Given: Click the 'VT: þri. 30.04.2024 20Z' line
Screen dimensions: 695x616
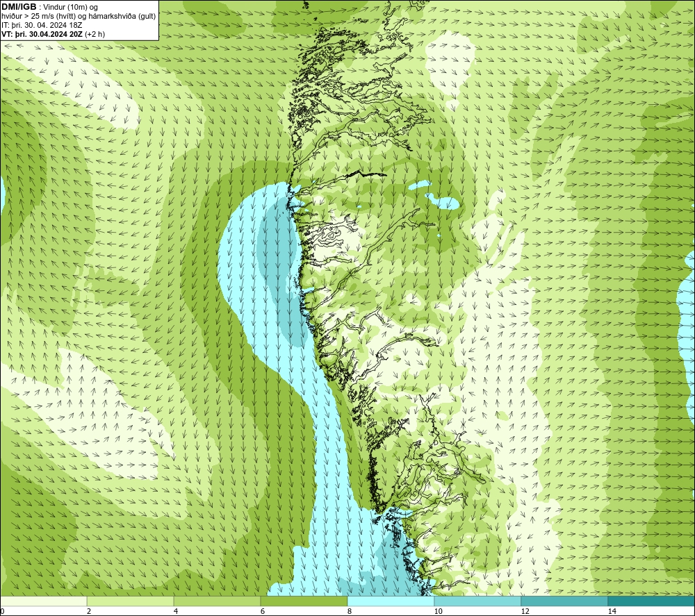Looking at the screenshot, I should (x=42, y=34).
